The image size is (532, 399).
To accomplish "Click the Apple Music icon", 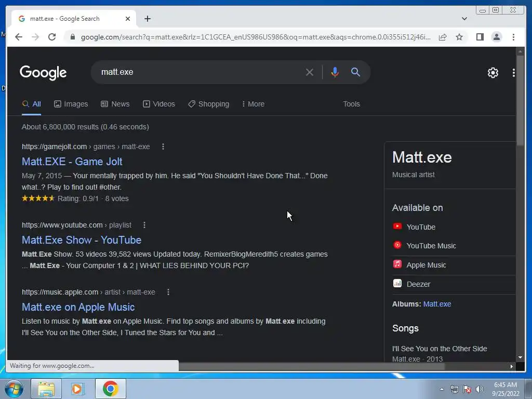I will pos(397,264).
